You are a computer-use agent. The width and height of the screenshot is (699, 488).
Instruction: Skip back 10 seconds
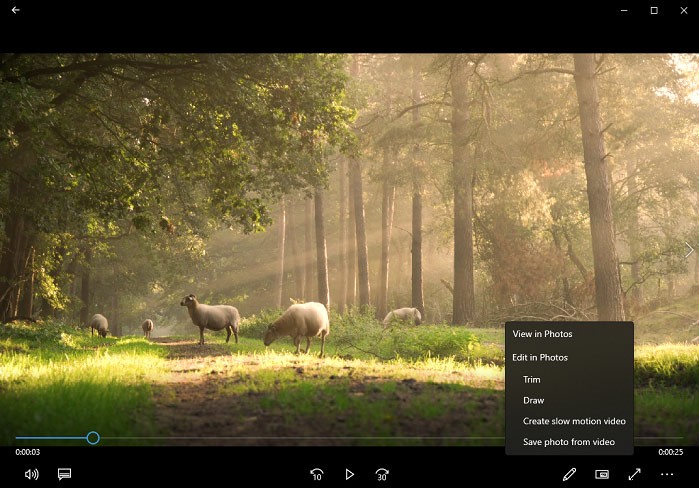[x=317, y=474]
